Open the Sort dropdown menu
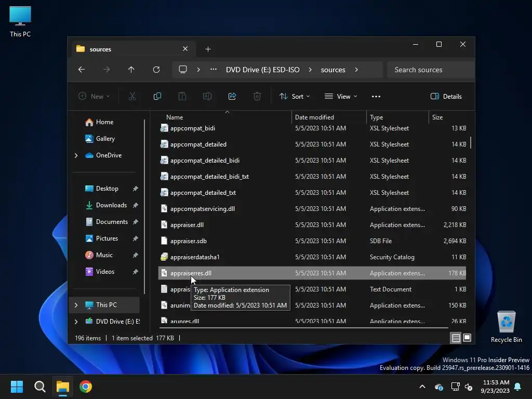This screenshot has height=399, width=532. click(x=295, y=96)
